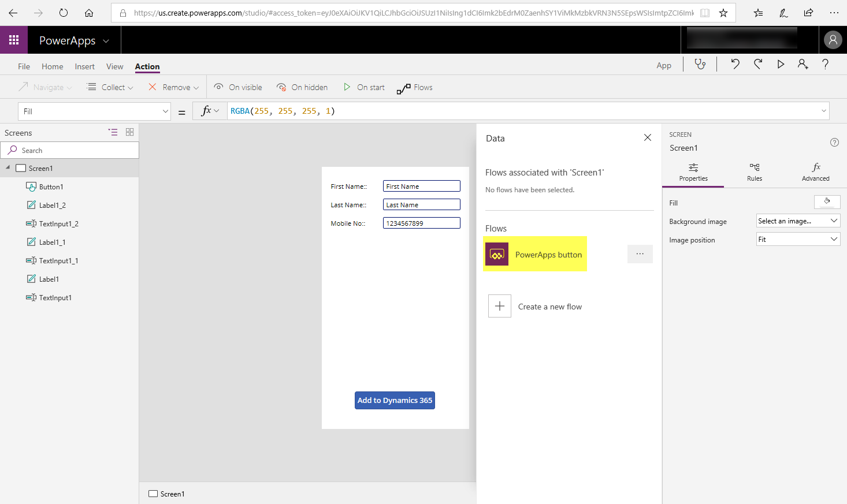Open the Insert tab
This screenshot has width=847, height=504.
click(85, 66)
